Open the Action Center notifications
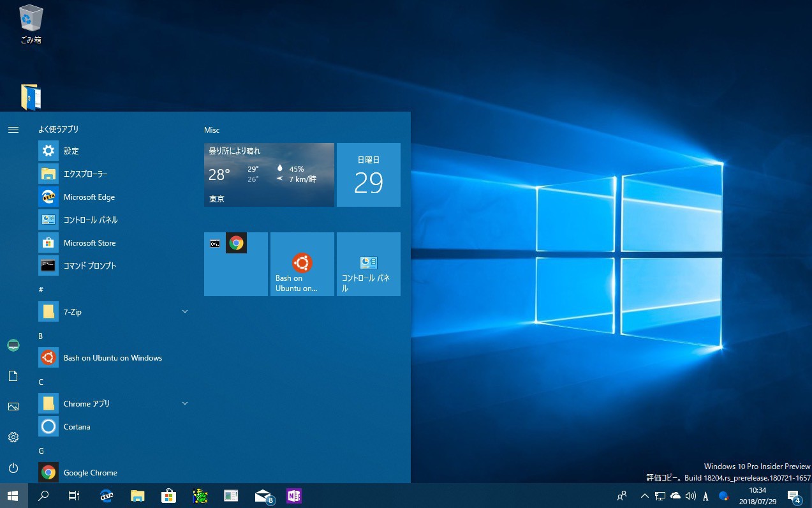The height and width of the screenshot is (508, 812). (794, 496)
